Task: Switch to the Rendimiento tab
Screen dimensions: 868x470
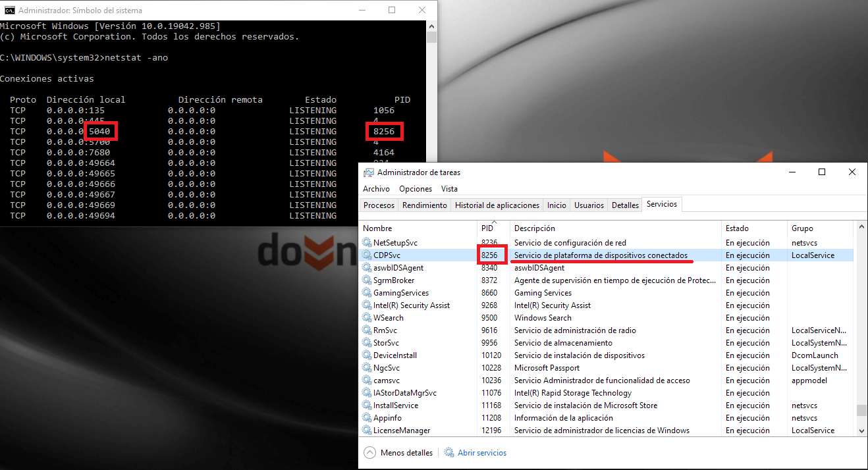Action: [424, 205]
